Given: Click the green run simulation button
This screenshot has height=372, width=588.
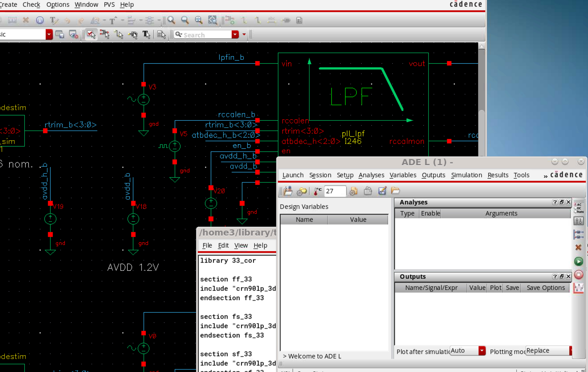Looking at the screenshot, I should point(579,261).
